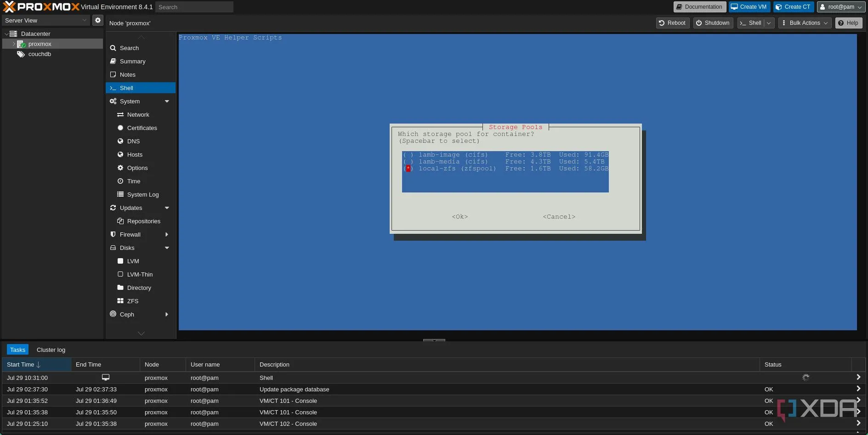Viewport: 868px width, 435px height.
Task: Select the lamb-media (cifs) radio option
Action: click(408, 162)
